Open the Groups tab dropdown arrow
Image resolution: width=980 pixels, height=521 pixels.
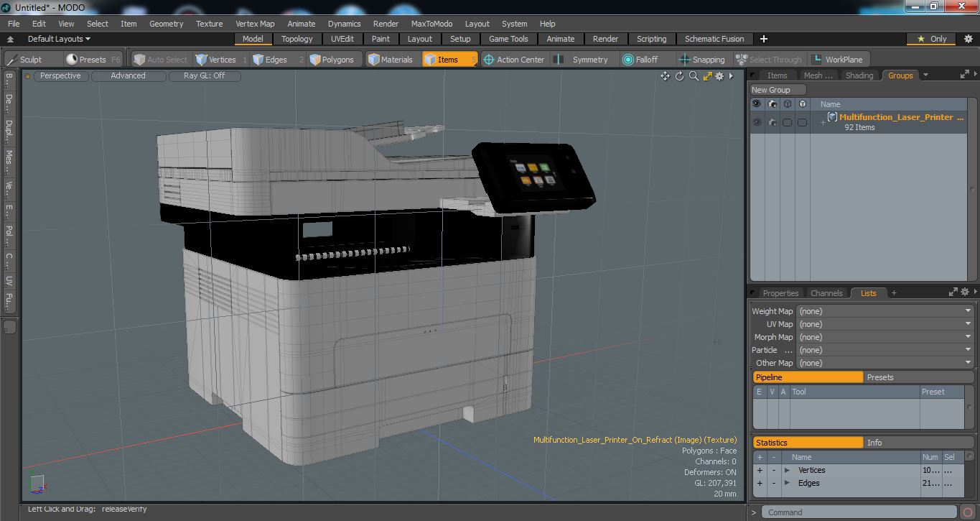point(925,75)
